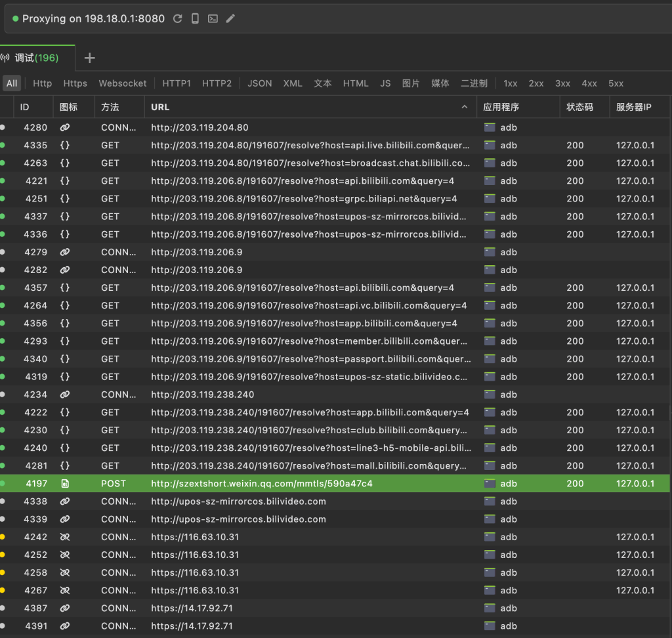Filter by 5xx status codes

point(616,83)
